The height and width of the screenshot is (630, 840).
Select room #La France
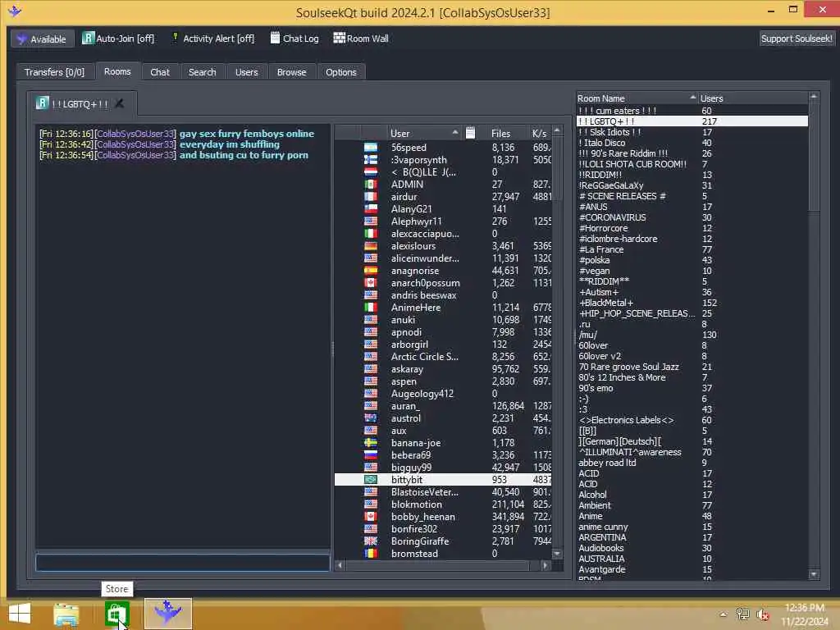pyautogui.click(x=692, y=249)
